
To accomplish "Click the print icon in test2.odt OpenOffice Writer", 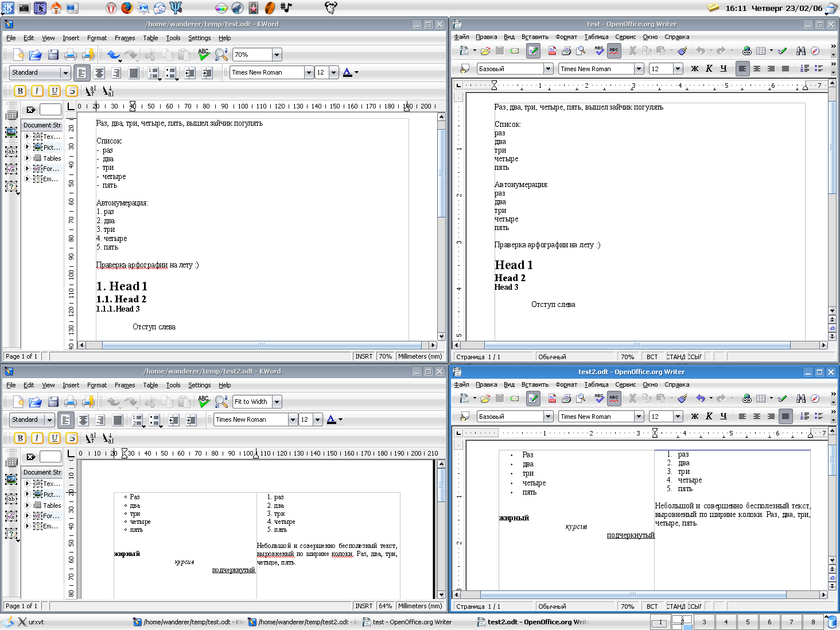I will coord(566,399).
